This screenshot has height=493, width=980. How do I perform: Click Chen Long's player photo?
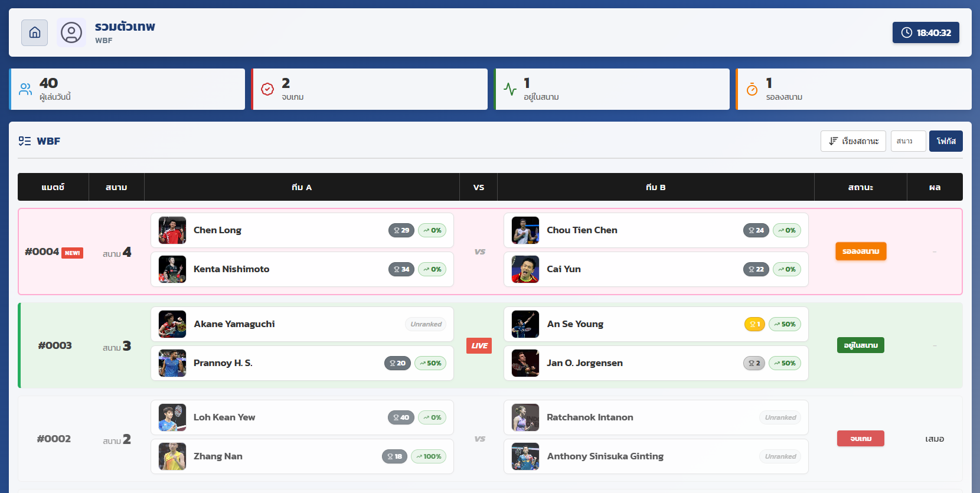click(172, 230)
